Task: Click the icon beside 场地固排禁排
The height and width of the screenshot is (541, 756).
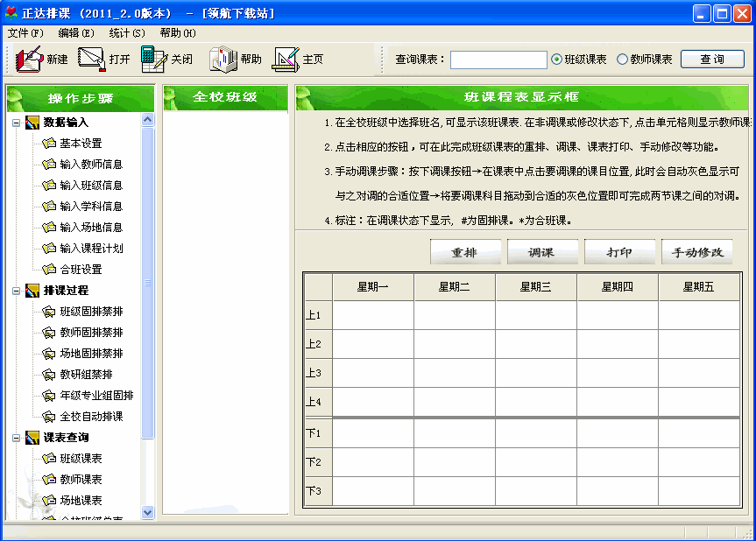Action: [x=49, y=354]
